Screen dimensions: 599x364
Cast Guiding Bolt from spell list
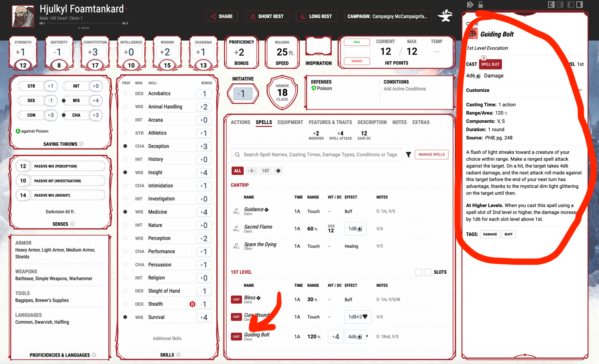pyautogui.click(x=236, y=336)
